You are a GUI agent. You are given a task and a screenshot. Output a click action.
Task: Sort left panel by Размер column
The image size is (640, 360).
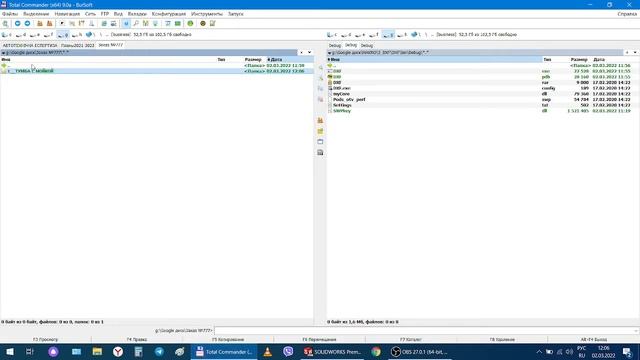tap(253, 60)
